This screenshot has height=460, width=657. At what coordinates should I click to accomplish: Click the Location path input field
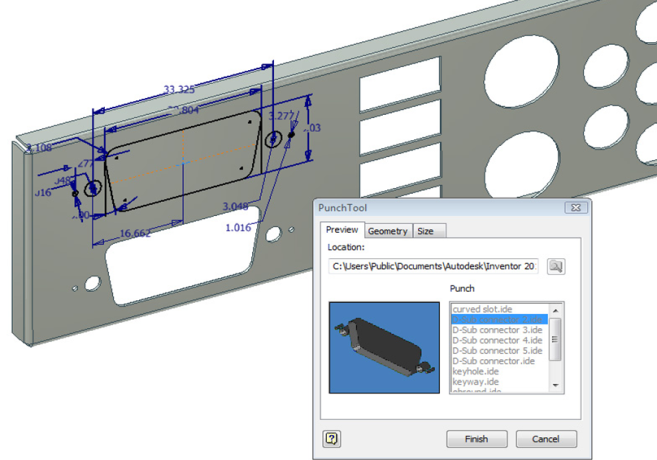tap(434, 266)
